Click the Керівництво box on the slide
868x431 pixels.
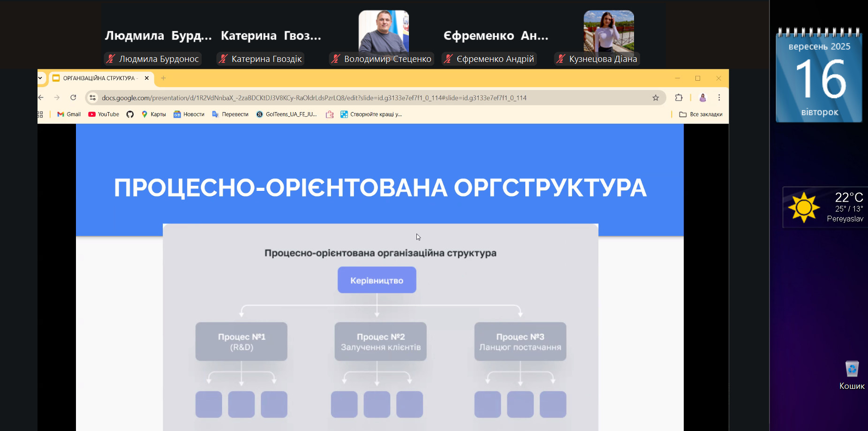(x=377, y=280)
